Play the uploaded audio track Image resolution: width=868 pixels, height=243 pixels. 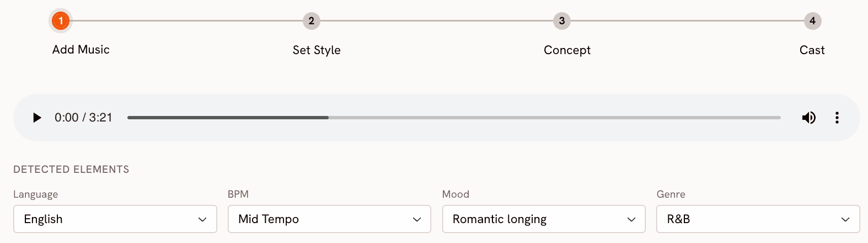pyautogui.click(x=37, y=118)
